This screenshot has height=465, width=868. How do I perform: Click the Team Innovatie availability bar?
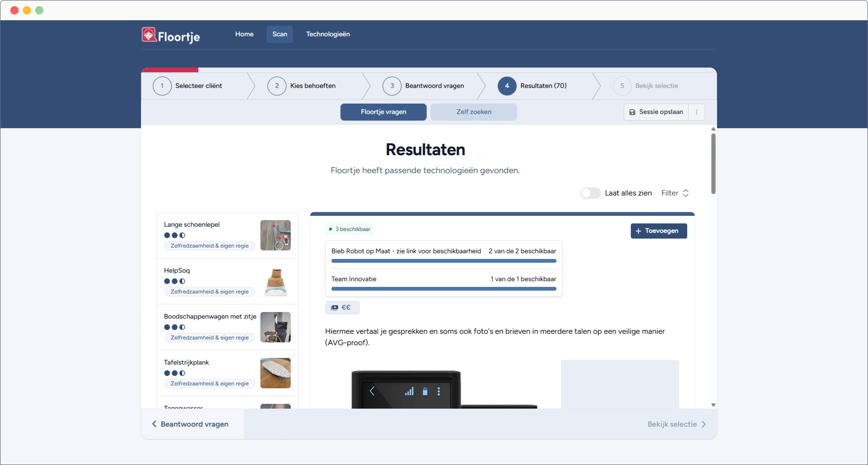tap(443, 289)
